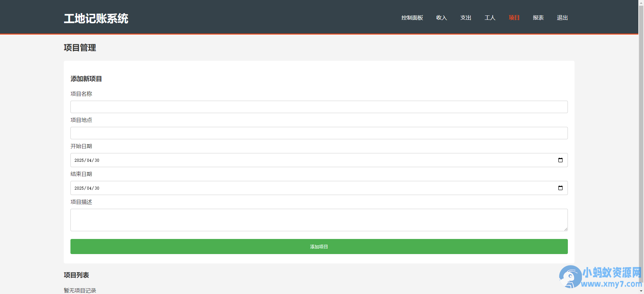Open the 控制面板 nav item
This screenshot has height=294, width=644.
point(412,17)
